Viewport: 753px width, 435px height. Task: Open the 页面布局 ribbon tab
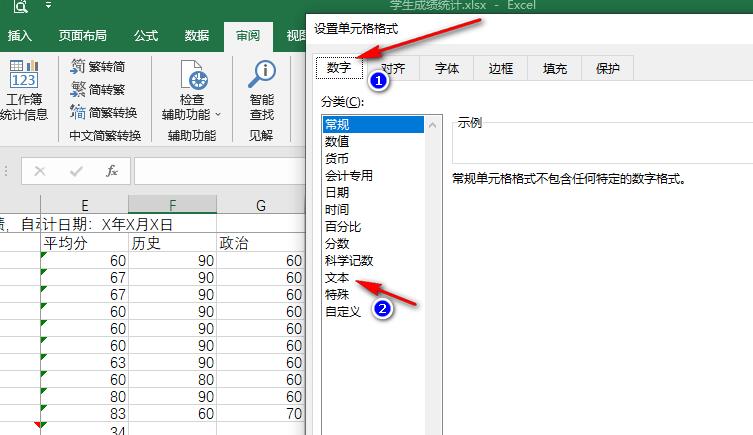pos(83,36)
